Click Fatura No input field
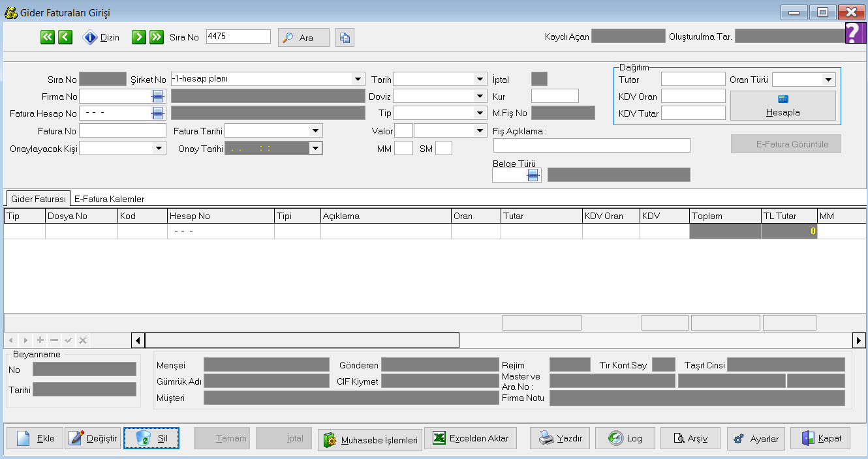 coord(123,130)
